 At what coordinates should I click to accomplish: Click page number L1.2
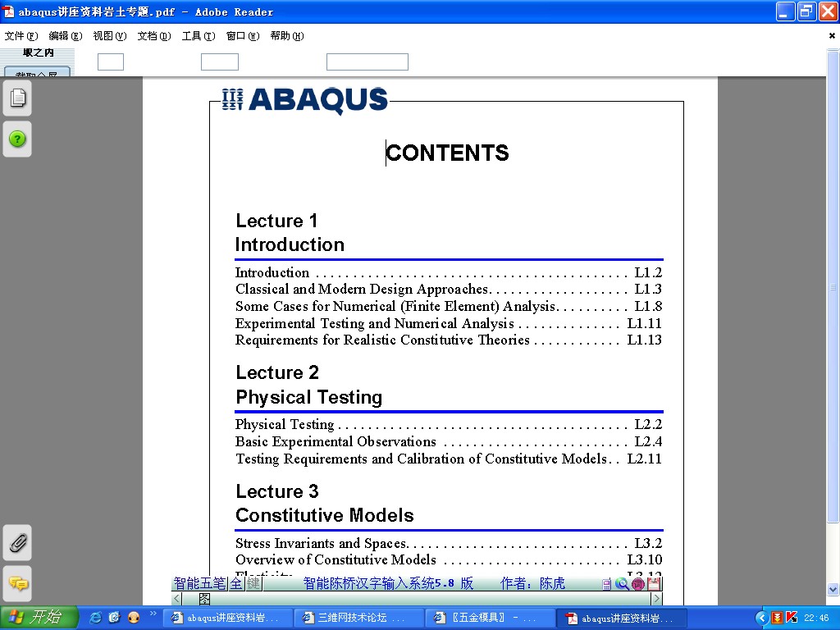[648, 272]
